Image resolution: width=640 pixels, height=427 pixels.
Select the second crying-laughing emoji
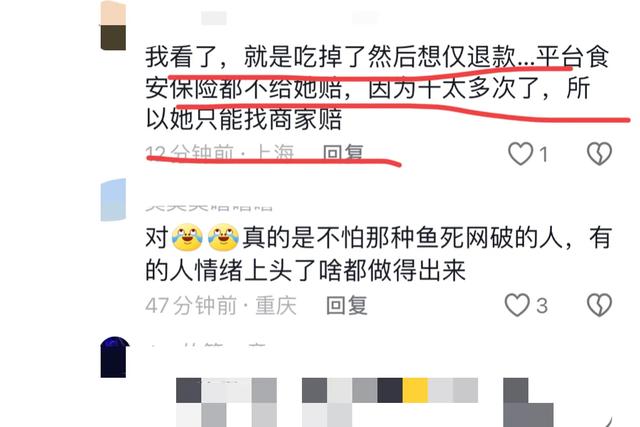tap(223, 237)
